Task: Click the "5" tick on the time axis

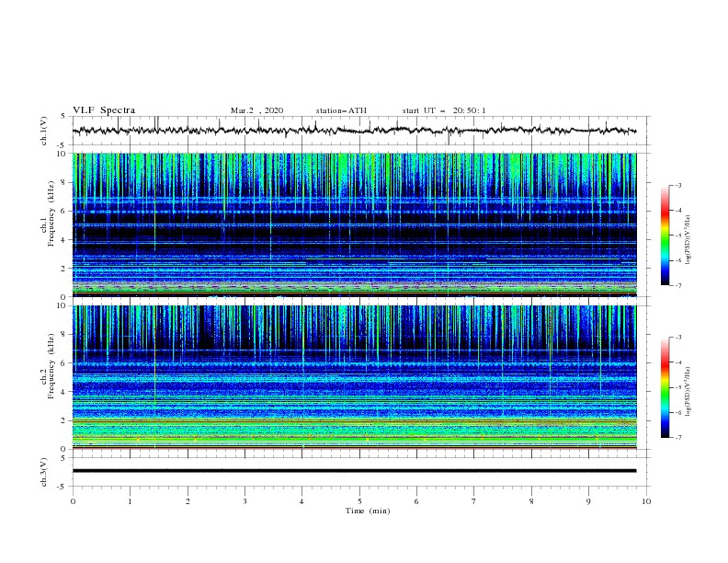Action: [x=359, y=501]
